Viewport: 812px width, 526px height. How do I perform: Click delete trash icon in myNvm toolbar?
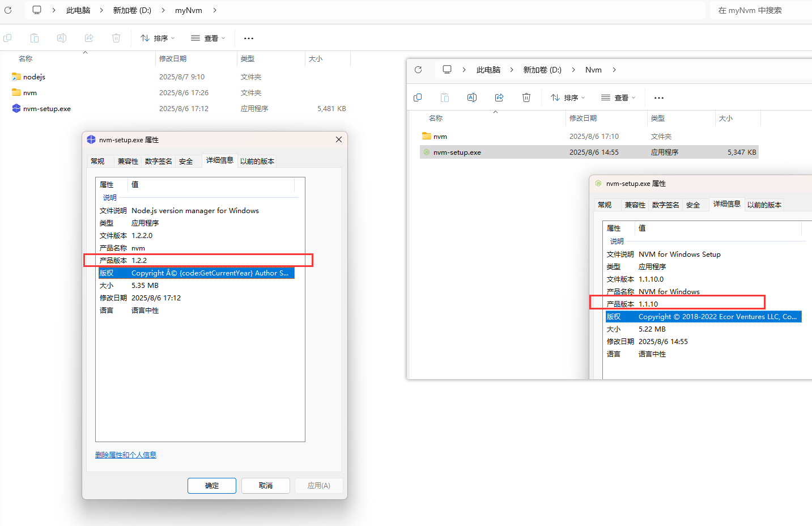pyautogui.click(x=116, y=38)
